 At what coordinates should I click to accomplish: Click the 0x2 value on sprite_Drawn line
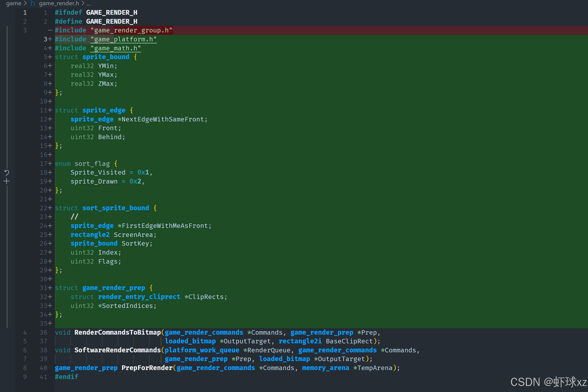pos(135,182)
